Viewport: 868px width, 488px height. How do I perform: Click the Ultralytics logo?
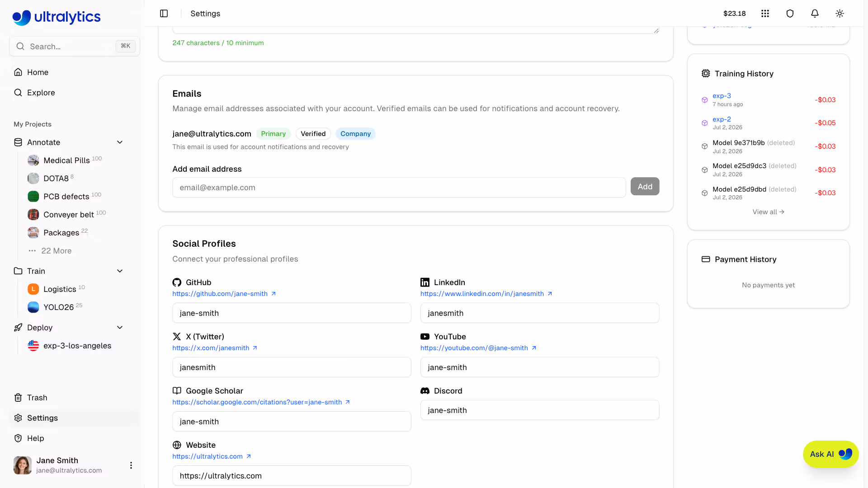[57, 17]
